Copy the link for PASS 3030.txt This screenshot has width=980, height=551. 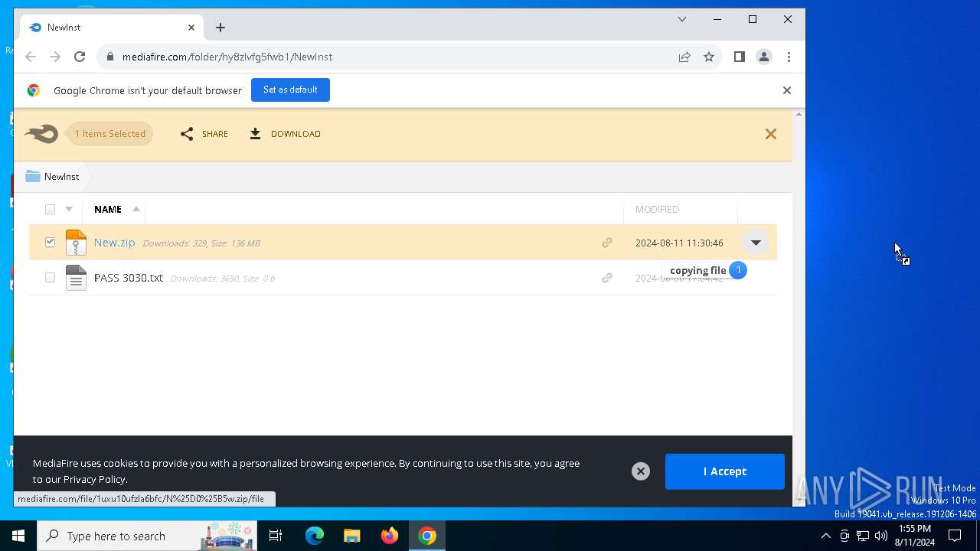click(x=607, y=278)
